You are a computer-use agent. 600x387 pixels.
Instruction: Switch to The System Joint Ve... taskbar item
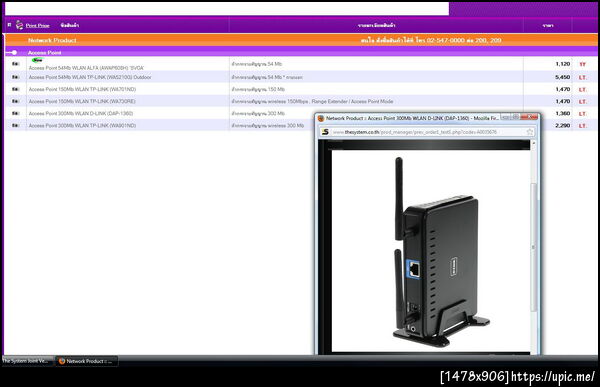(x=27, y=361)
